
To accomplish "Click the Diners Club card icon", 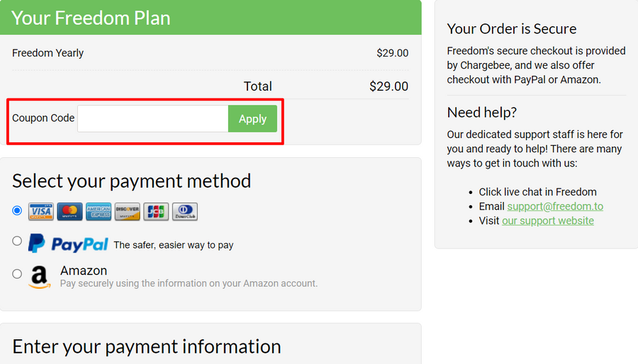I will pyautogui.click(x=185, y=211).
